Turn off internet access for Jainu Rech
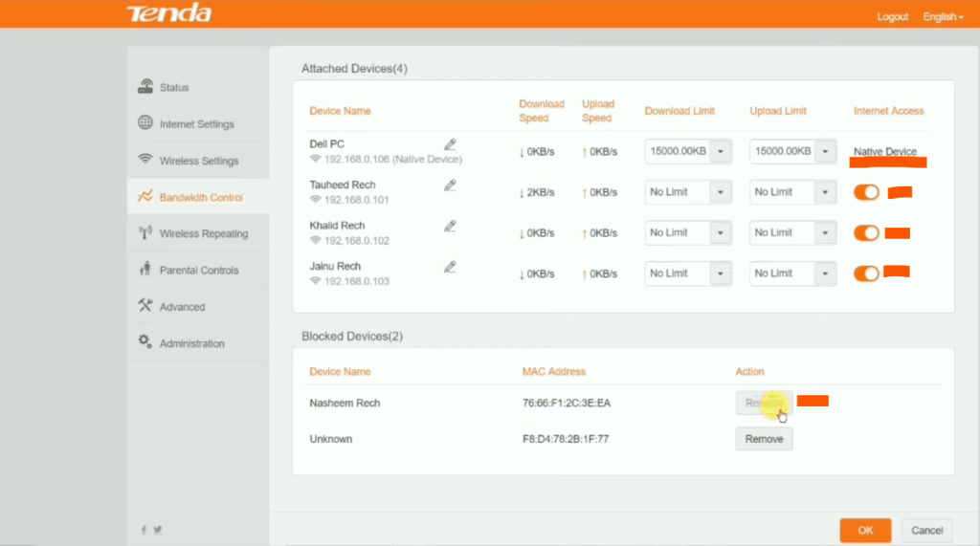This screenshot has width=980, height=546. [x=866, y=273]
